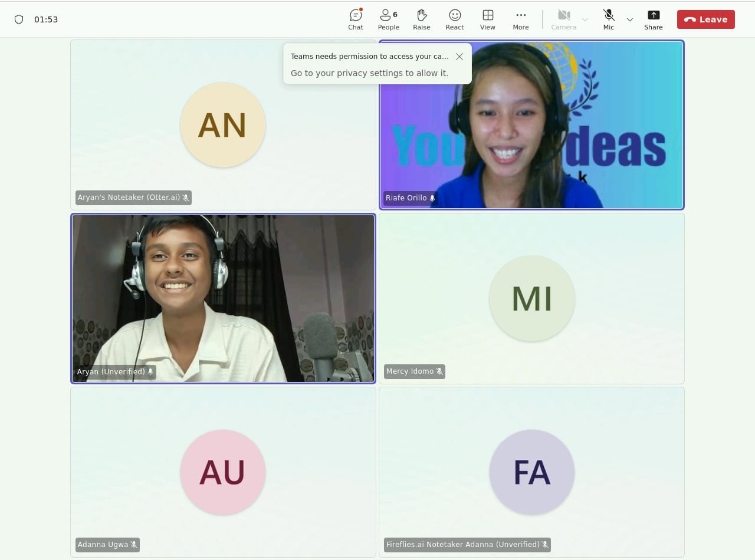Viewport: 755px width, 560px height.
Task: Dismiss the Teams permission notification
Action: [x=459, y=57]
